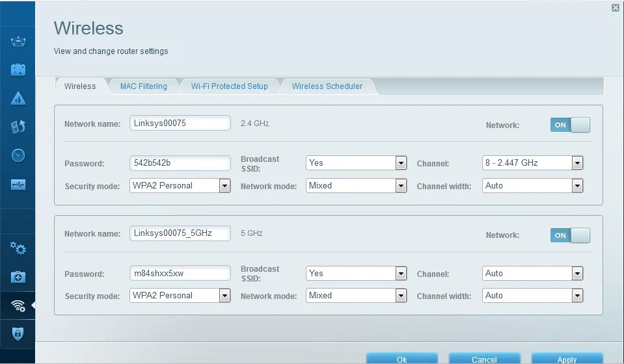Open 5 GHz Channel width dropdown
624x364 pixels.
[532, 296]
